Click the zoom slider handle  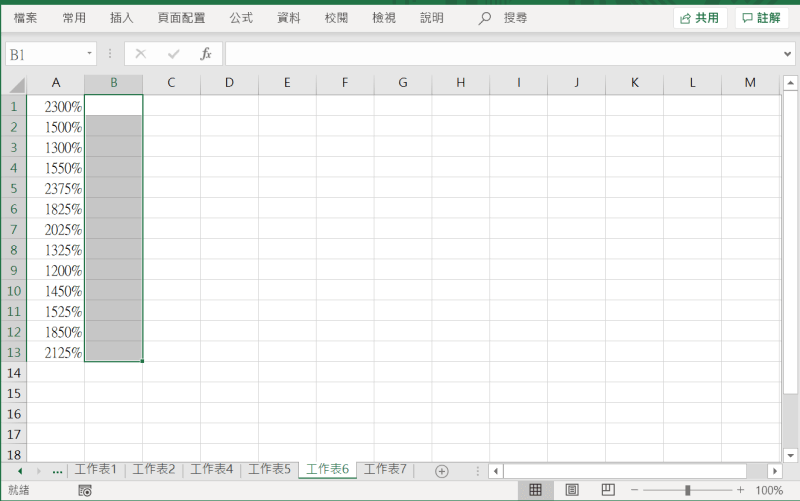point(687,490)
